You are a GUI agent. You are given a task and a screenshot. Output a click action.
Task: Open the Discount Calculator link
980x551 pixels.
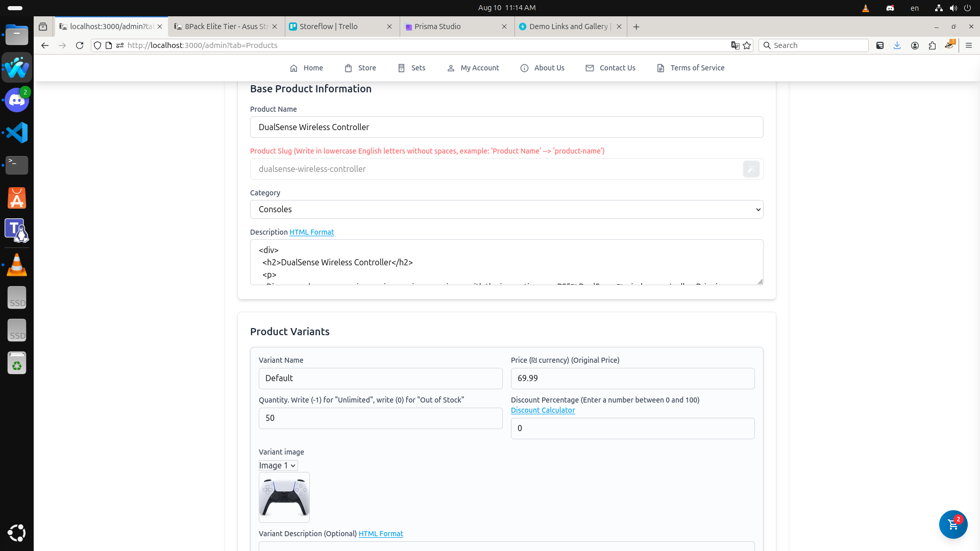pos(543,410)
